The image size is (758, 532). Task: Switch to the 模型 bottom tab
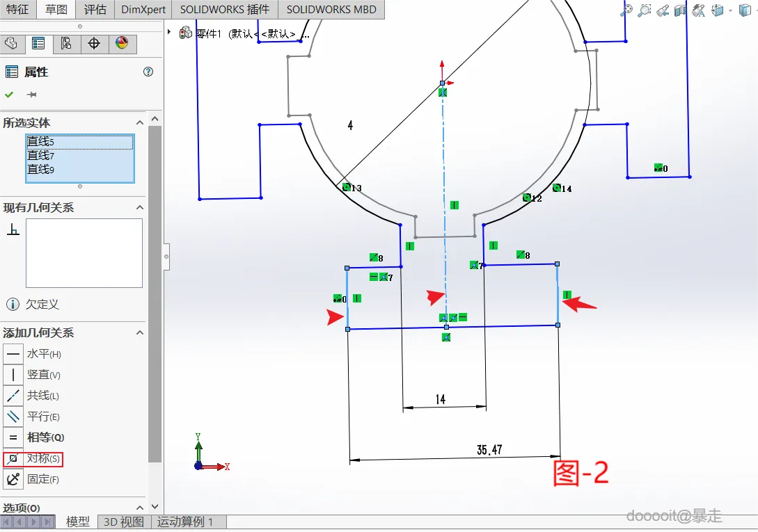(77, 522)
